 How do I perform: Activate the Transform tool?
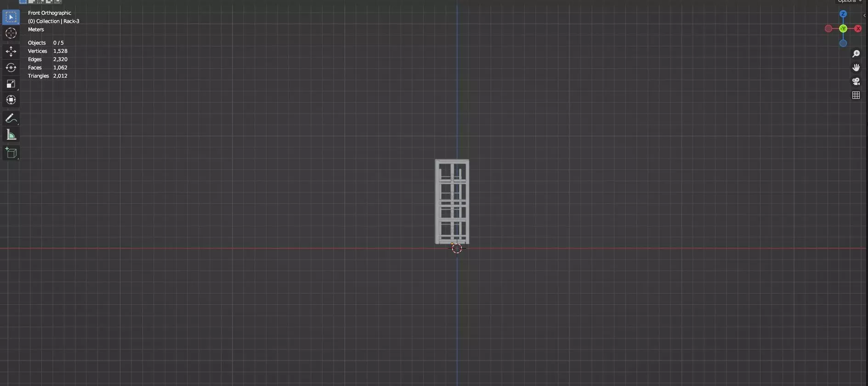[11, 100]
